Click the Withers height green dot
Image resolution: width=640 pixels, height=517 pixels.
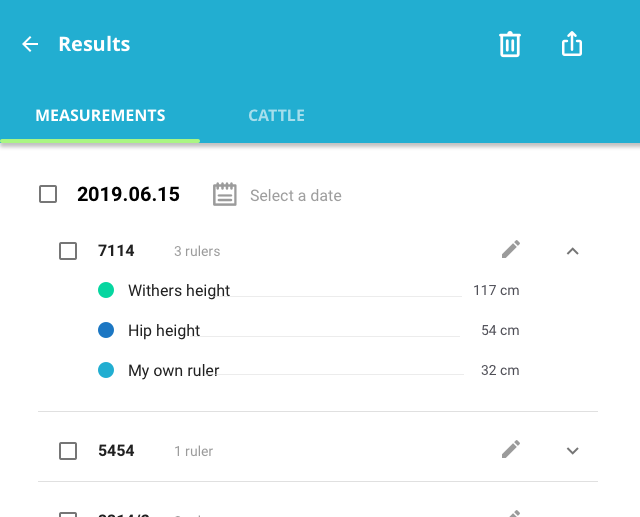point(106,291)
